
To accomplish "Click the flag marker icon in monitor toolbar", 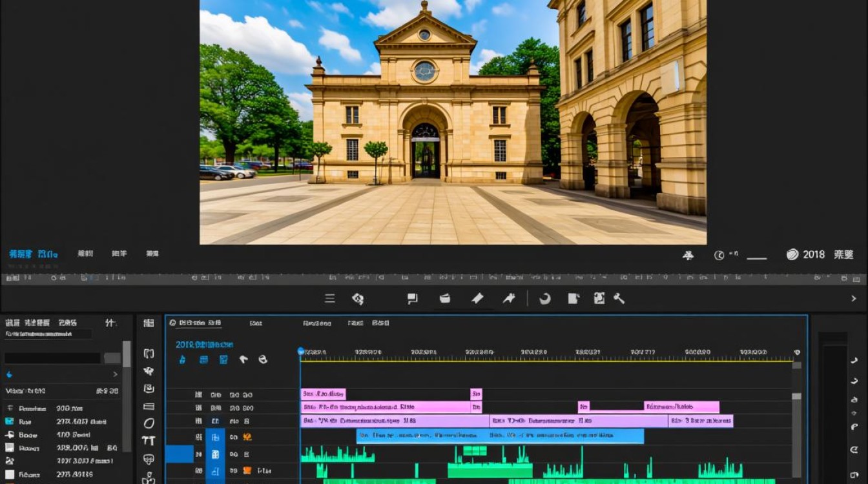I will 412,298.
